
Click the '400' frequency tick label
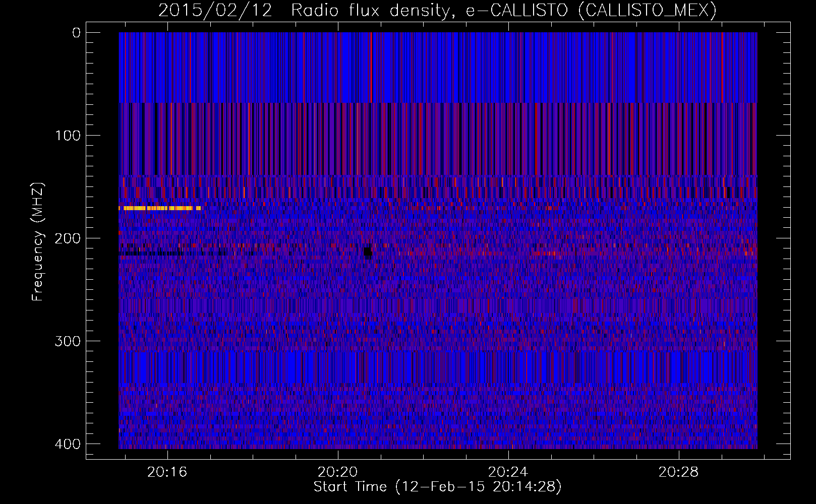[68, 444]
